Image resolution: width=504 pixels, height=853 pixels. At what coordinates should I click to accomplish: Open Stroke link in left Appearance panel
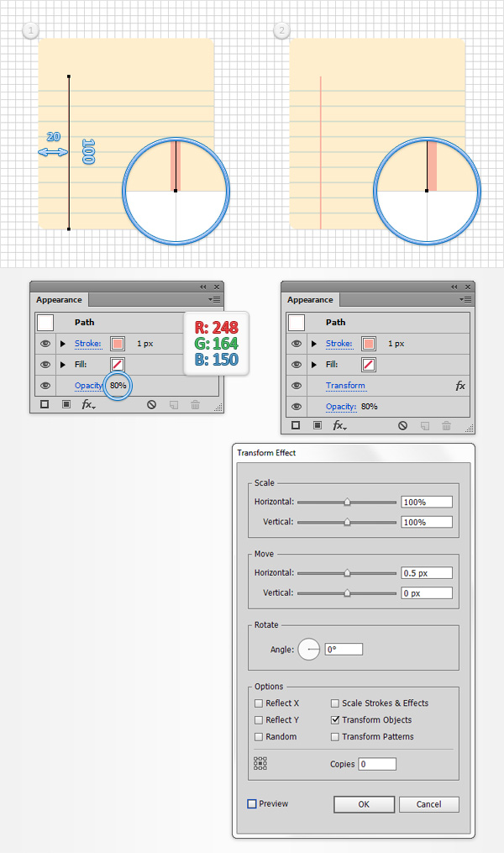pyautogui.click(x=88, y=344)
